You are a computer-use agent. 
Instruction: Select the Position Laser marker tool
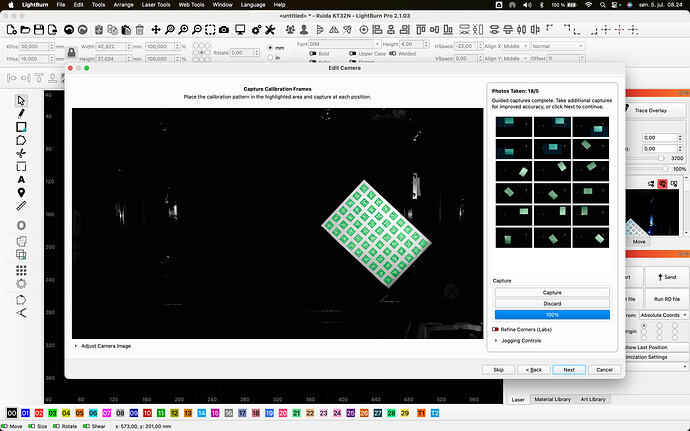pyautogui.click(x=21, y=193)
